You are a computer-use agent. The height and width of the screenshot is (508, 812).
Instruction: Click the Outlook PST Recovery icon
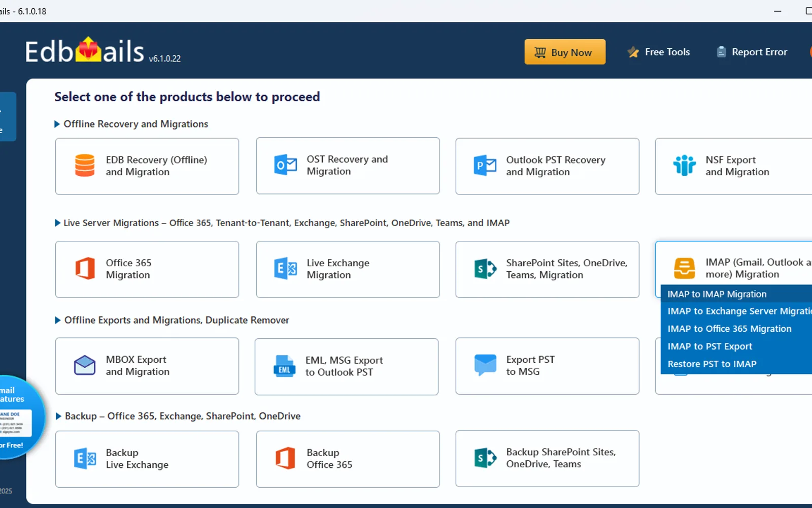tap(485, 166)
